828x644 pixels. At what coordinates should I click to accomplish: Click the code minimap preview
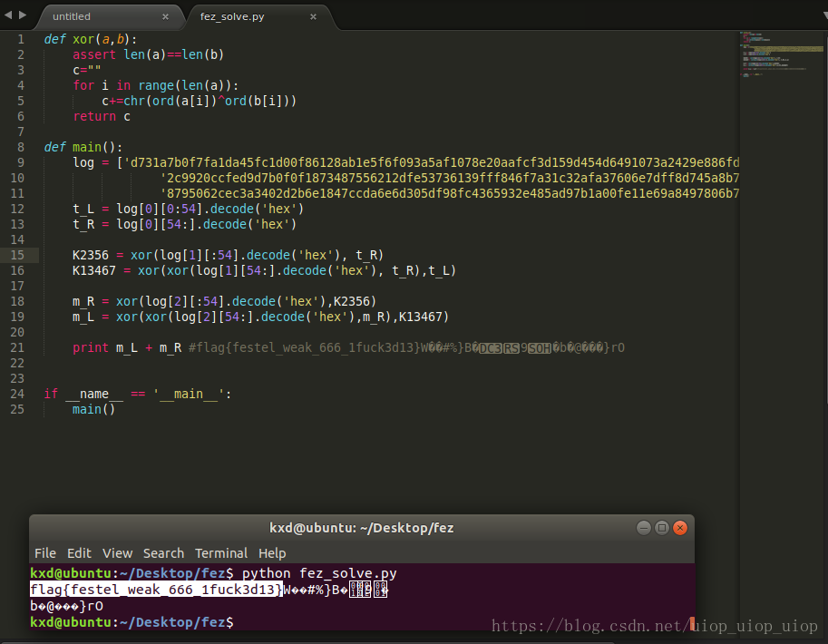pos(782,54)
